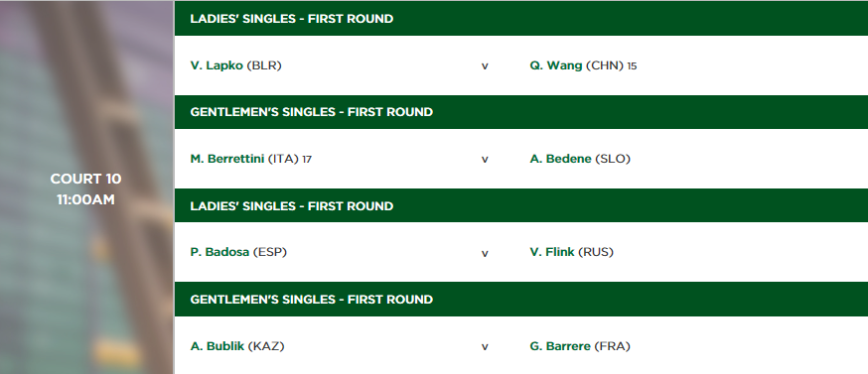Click the first Ladies' Singles First Round header

pyautogui.click(x=521, y=18)
